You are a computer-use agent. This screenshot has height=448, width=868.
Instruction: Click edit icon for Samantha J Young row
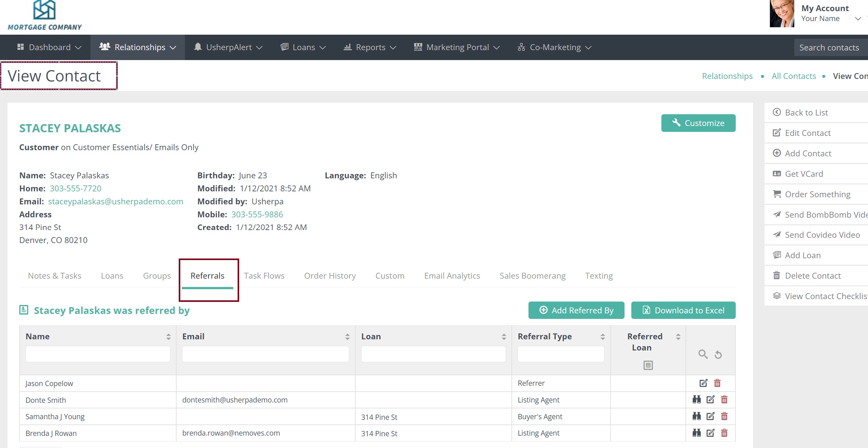point(710,416)
